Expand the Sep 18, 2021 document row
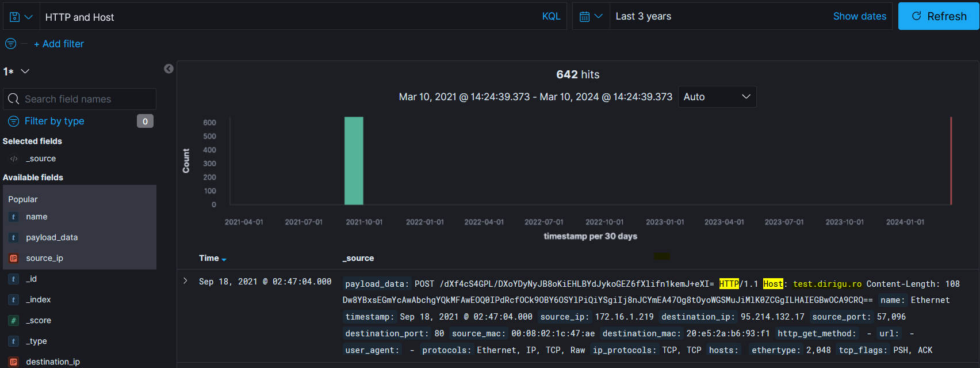 185,281
